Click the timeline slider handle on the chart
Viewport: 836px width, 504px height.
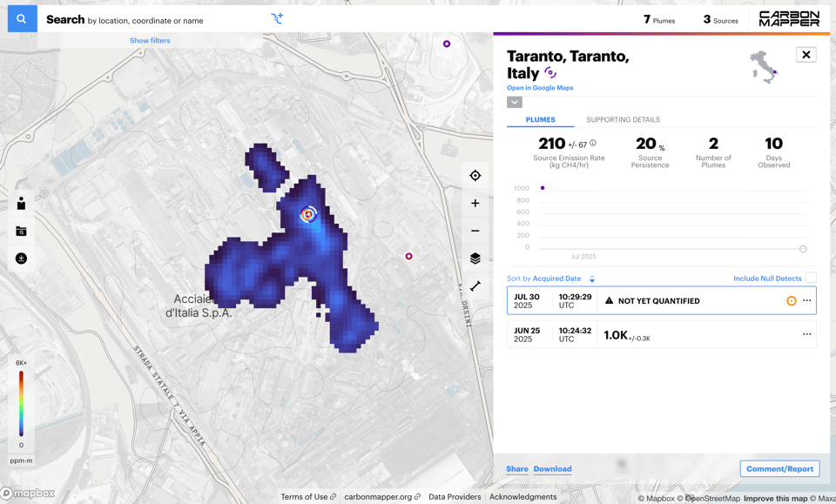[x=803, y=249]
